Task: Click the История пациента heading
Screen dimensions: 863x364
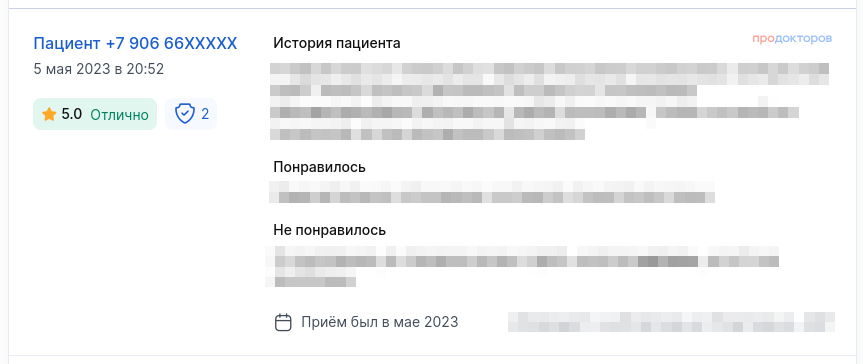Action: click(x=337, y=44)
